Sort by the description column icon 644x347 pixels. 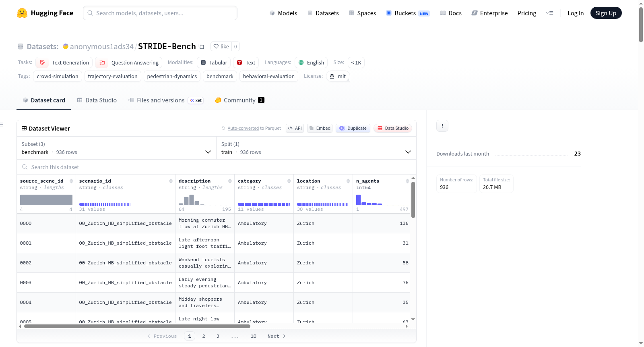coord(230,181)
